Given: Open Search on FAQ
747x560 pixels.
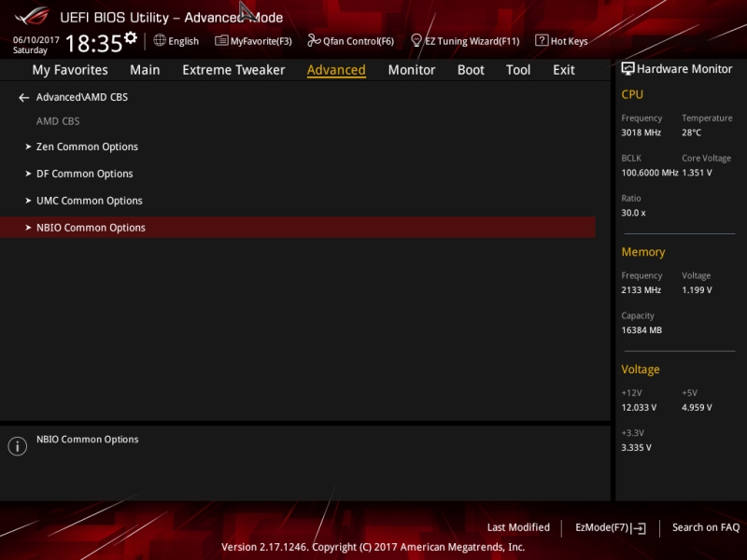Looking at the screenshot, I should [x=706, y=527].
